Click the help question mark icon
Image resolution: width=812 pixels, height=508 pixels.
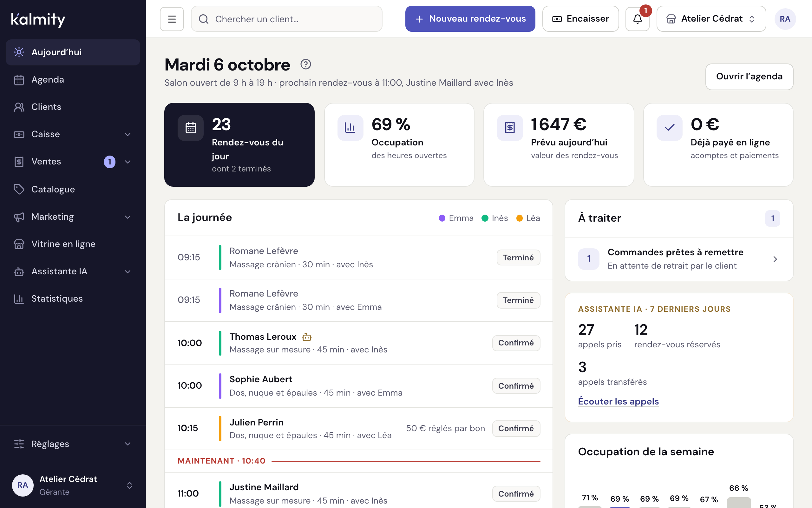(x=305, y=64)
